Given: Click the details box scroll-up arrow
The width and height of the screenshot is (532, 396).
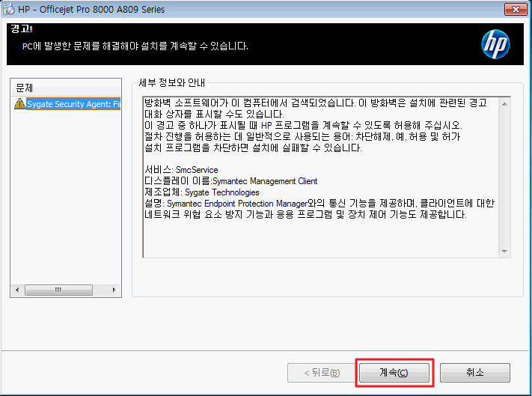Looking at the screenshot, I should 504,104.
